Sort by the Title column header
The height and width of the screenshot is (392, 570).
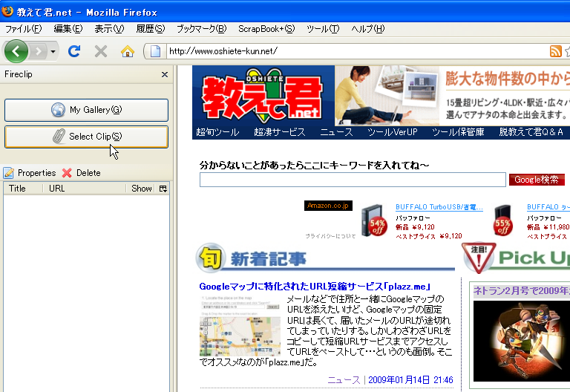(23, 189)
